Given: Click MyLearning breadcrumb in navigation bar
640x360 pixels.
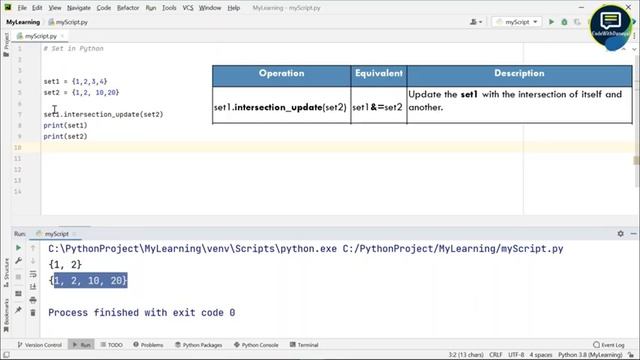Looking at the screenshot, I should click(23, 22).
